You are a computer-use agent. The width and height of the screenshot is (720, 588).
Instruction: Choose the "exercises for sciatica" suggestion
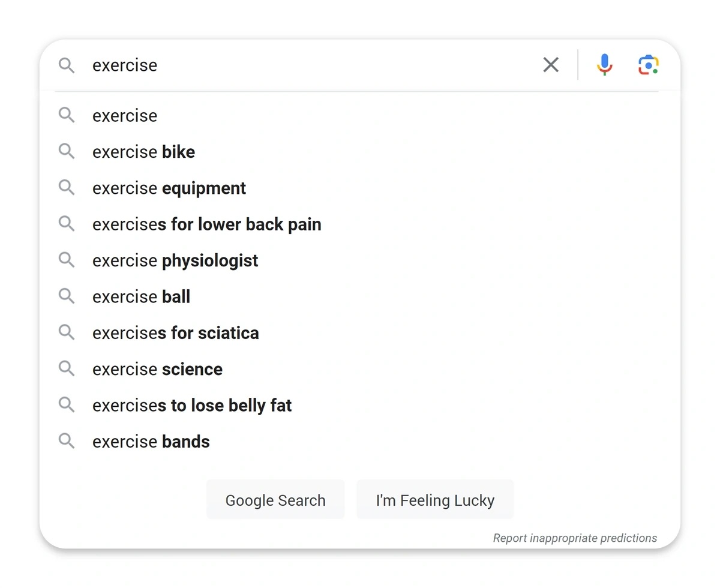tap(175, 333)
